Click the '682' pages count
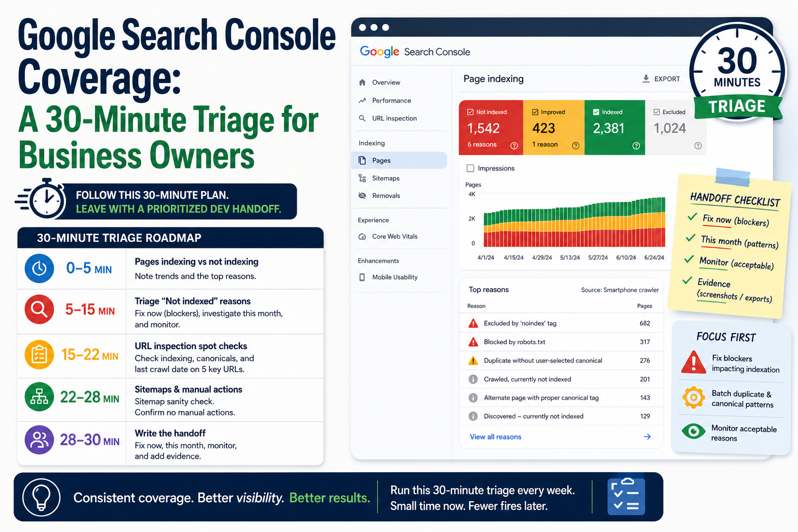The height and width of the screenshot is (532, 798). point(645,323)
